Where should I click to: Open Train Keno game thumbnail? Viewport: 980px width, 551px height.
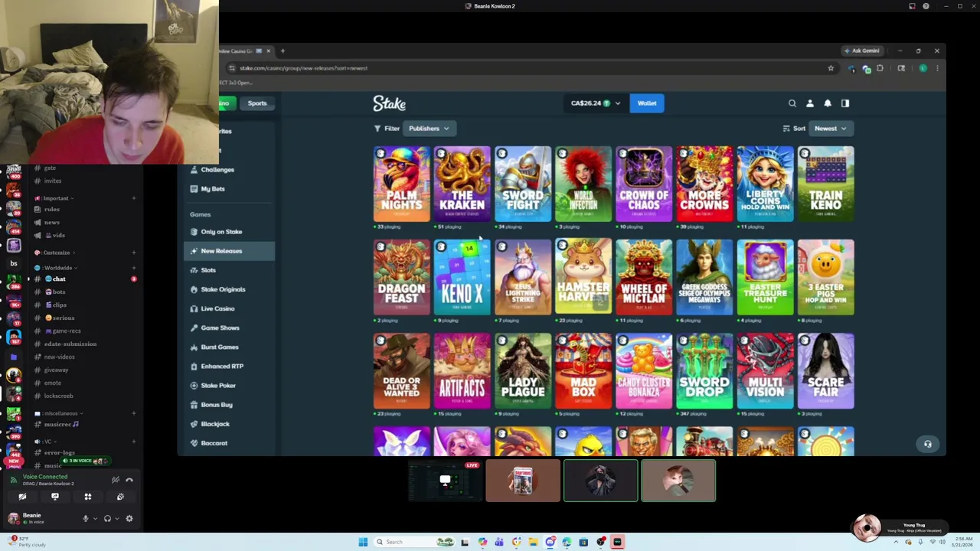825,184
